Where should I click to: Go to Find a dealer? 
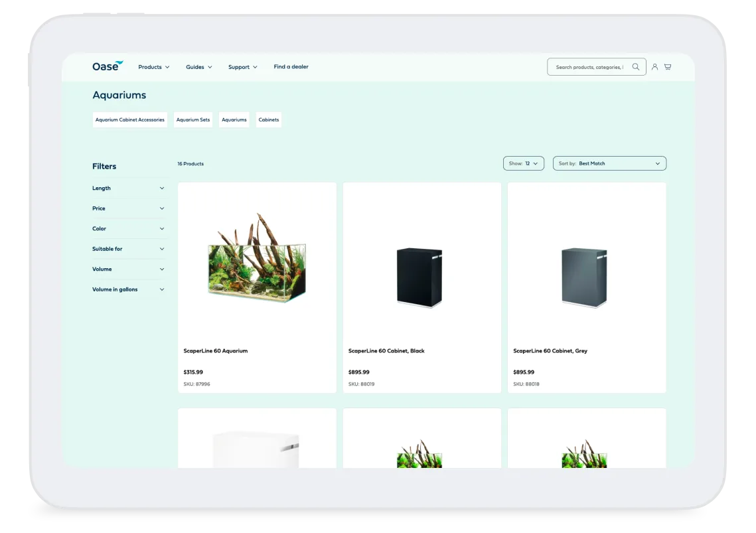[291, 66]
